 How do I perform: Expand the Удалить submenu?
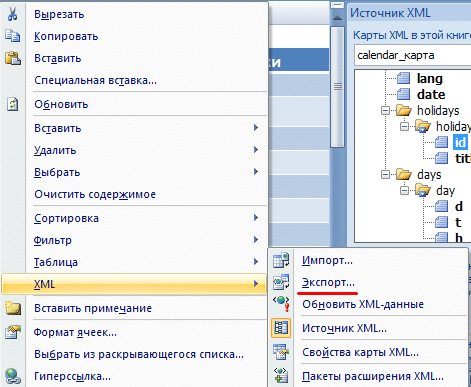point(256,150)
